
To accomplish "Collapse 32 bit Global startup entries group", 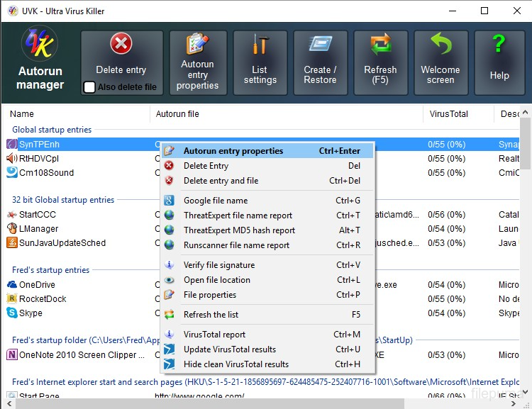I will [x=63, y=200].
